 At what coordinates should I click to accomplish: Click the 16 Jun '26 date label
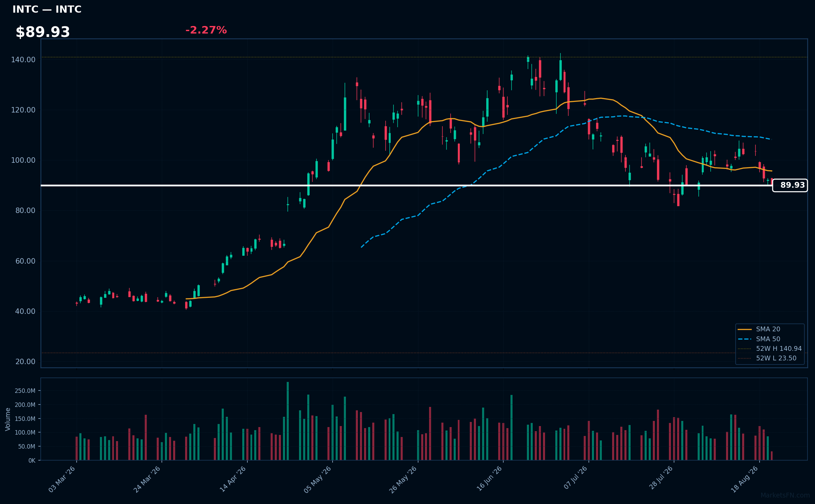point(489,479)
